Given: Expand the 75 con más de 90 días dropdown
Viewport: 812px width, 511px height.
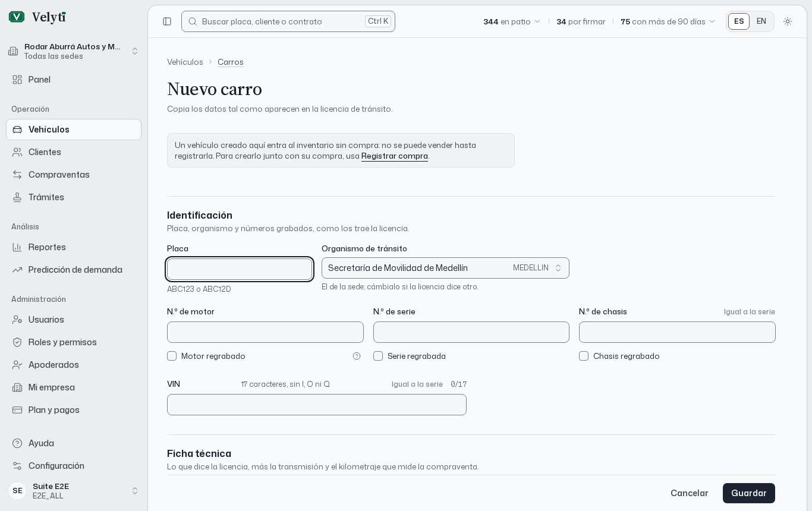Looking at the screenshot, I should click(668, 21).
